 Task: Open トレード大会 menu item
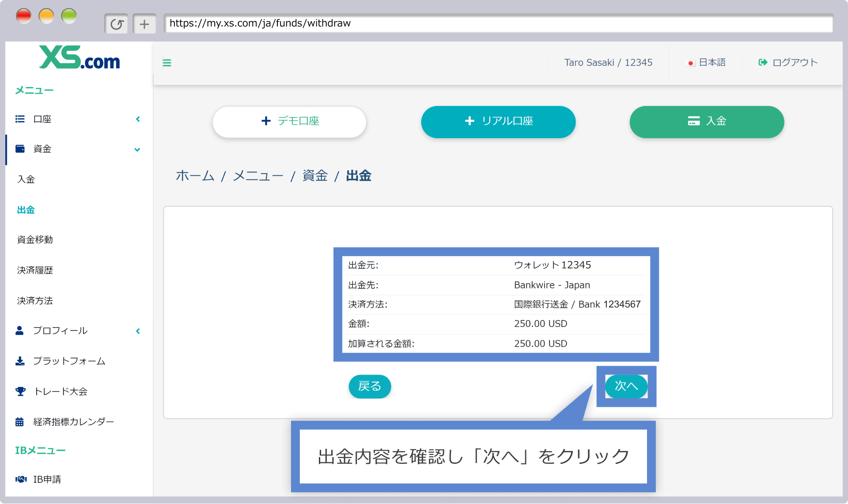tap(61, 391)
